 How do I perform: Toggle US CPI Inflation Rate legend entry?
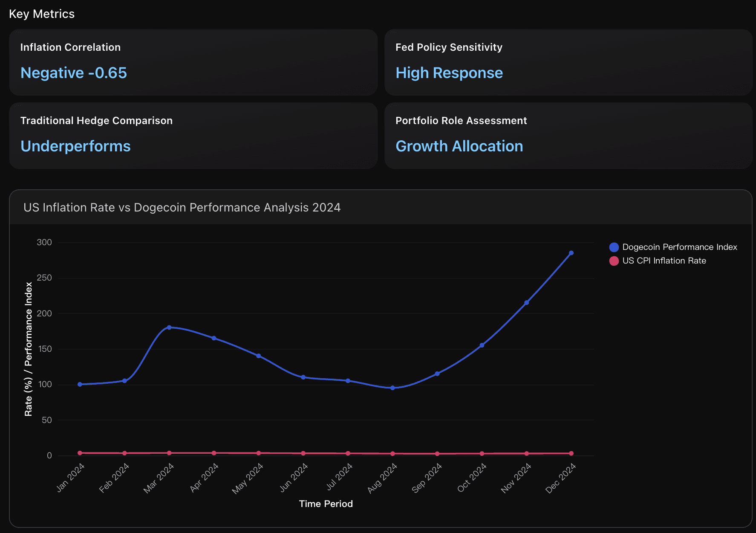tap(658, 261)
